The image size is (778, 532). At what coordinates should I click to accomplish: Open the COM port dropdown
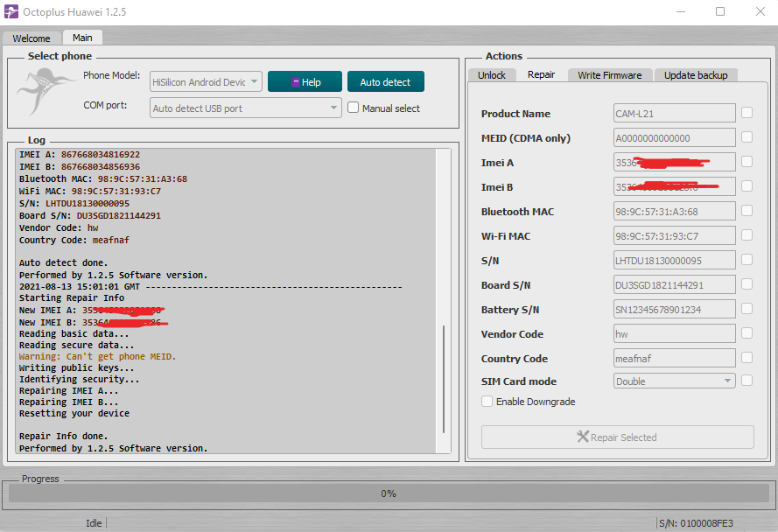[246, 108]
